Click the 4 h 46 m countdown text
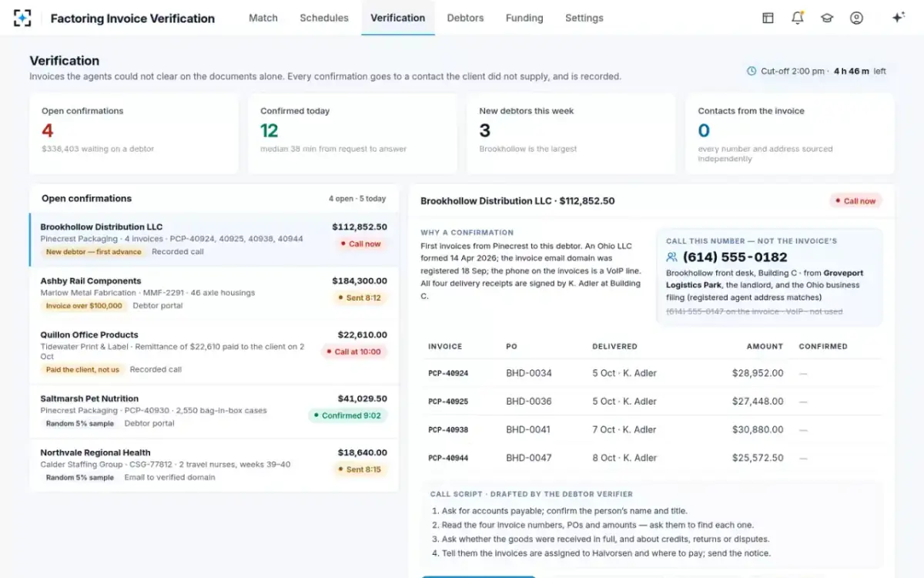Viewport: 924px width, 578px height. point(852,71)
